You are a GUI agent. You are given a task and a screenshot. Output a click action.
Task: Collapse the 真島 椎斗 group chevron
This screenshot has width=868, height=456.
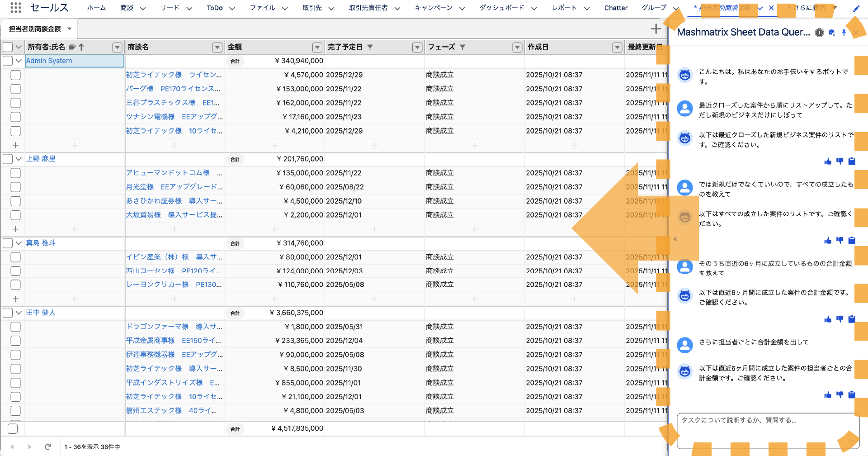19,243
